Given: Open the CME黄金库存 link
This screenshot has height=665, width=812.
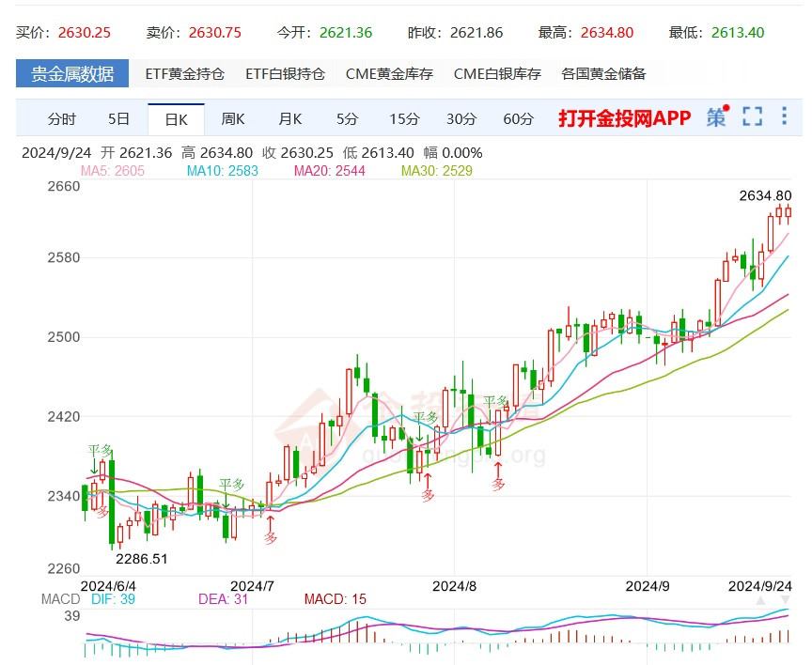Looking at the screenshot, I should [x=389, y=73].
